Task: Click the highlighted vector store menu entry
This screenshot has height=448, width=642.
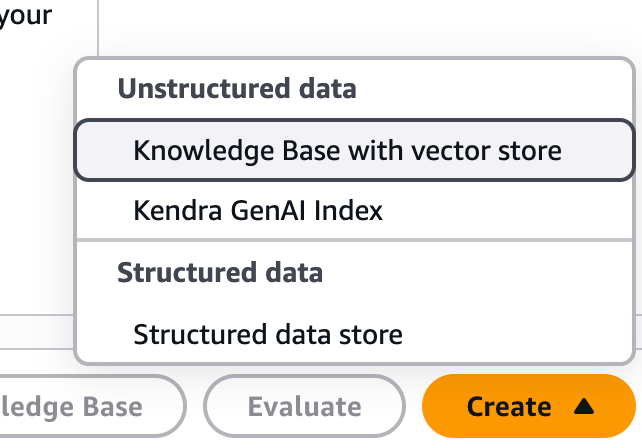Action: tap(347, 151)
